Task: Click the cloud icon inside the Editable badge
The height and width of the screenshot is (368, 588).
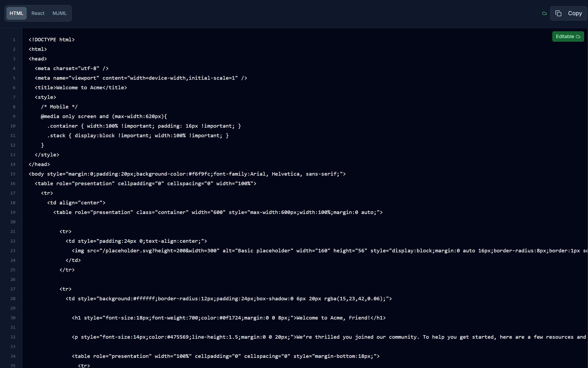Action: coord(578,37)
